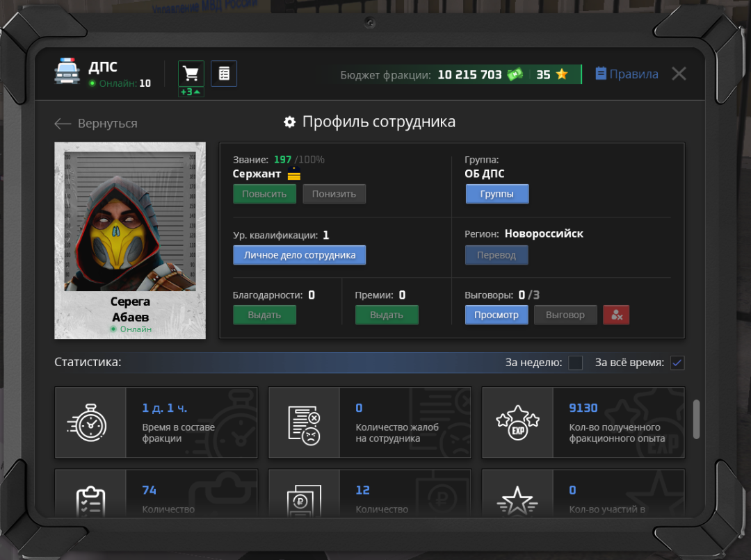Click the police car ДПС icon
751x560 pixels.
(67, 72)
